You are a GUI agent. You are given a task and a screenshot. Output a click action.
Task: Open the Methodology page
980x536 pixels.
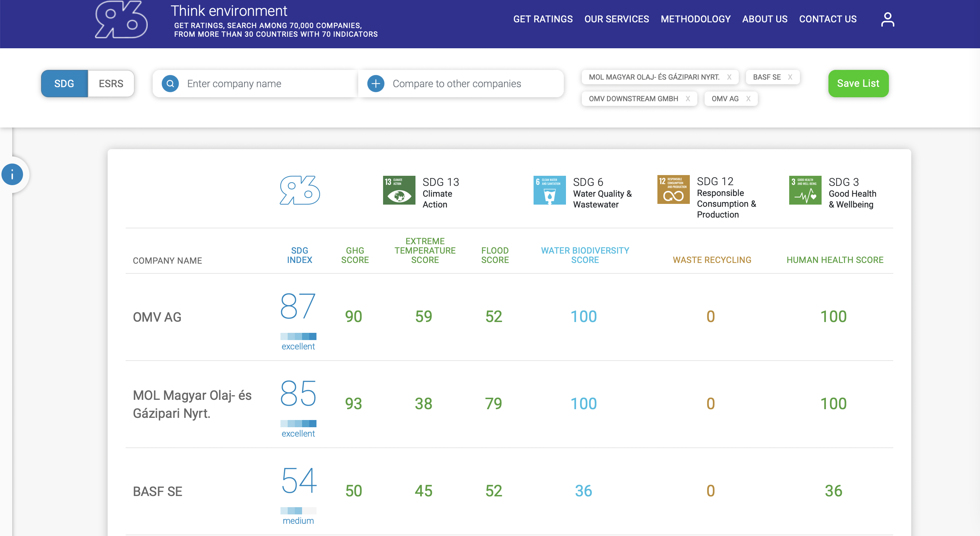(x=696, y=19)
